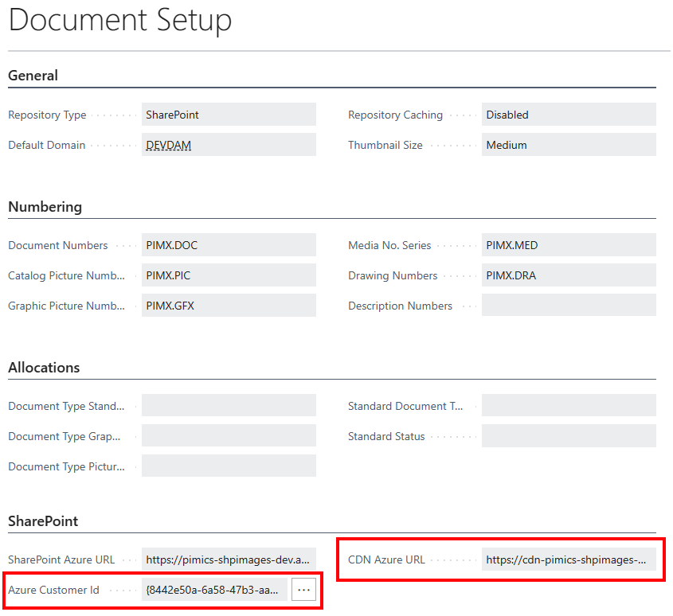The width and height of the screenshot is (673, 616).
Task: Click the Media No. Series field PIMX.MED
Action: point(569,245)
